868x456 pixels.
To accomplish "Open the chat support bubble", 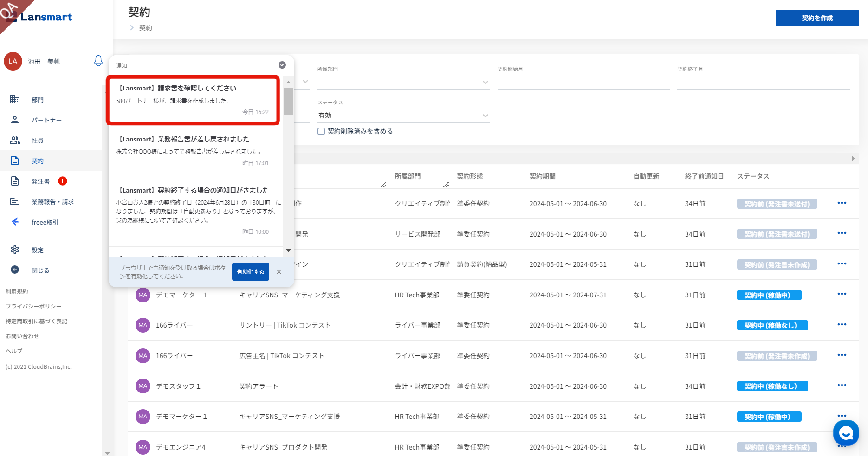I will (846, 433).
